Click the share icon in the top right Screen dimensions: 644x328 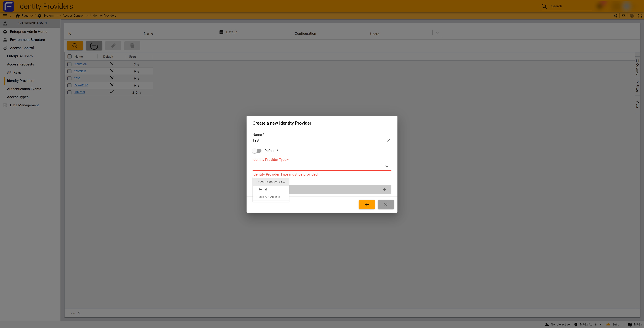coord(615,15)
